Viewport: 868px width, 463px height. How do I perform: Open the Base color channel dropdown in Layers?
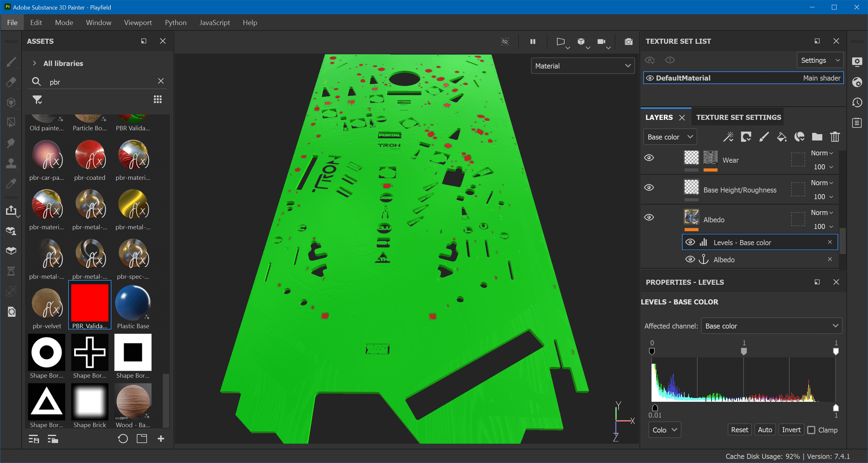[x=670, y=137]
